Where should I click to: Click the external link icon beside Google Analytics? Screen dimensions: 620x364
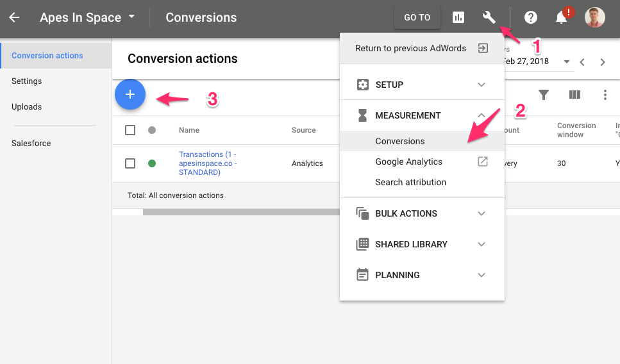point(483,161)
